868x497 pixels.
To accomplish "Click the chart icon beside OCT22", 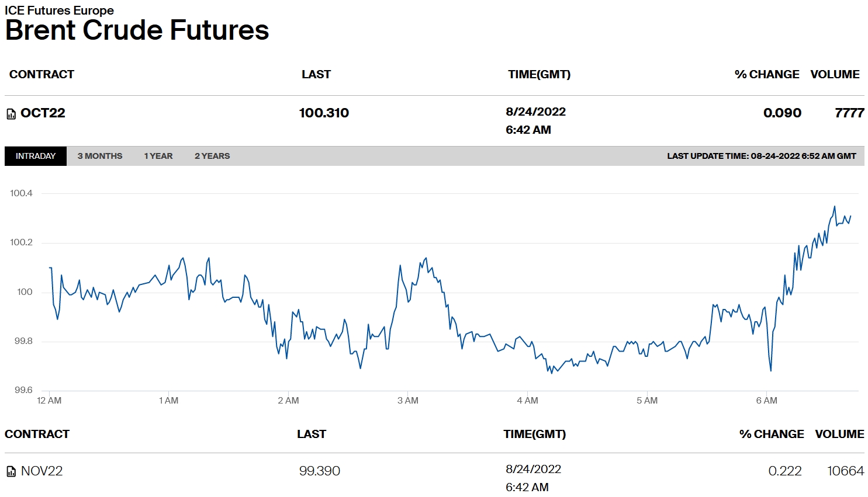I will pos(11,114).
